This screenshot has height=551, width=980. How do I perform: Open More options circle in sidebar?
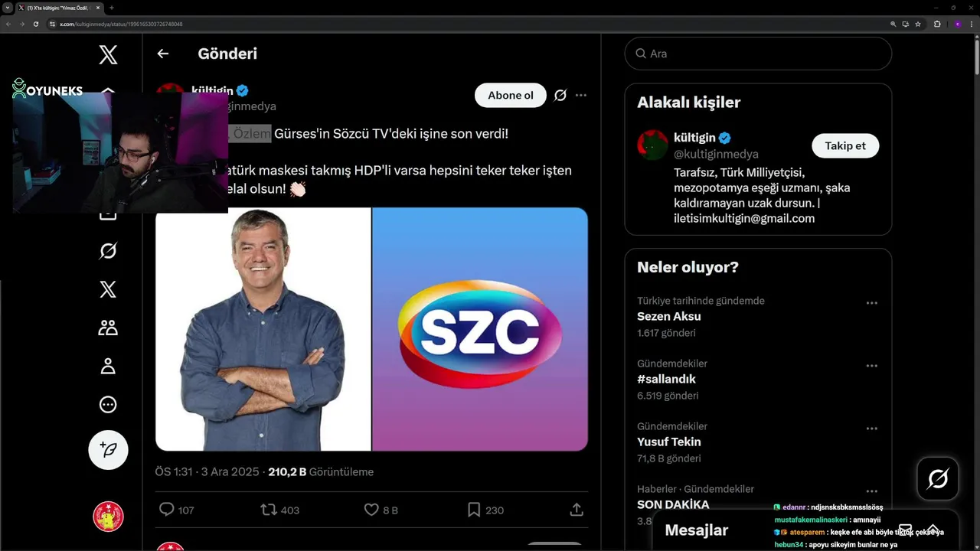[x=108, y=404]
